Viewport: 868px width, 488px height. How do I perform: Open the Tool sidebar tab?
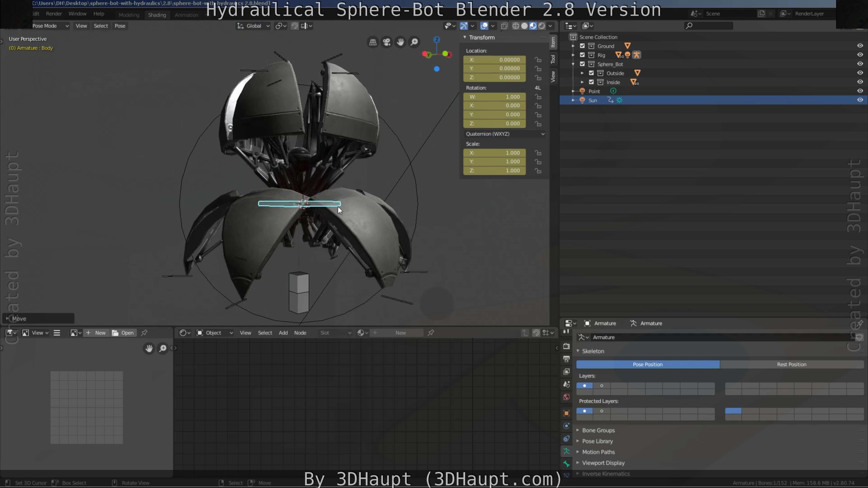[553, 59]
